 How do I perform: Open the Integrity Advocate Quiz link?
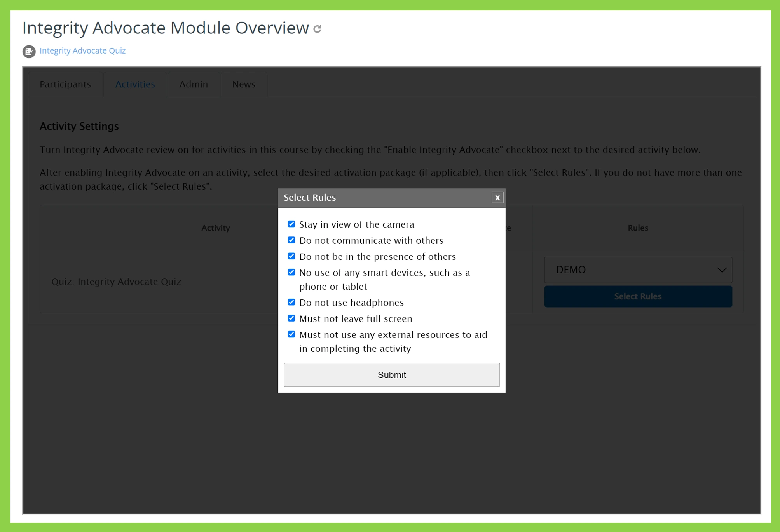[x=82, y=51]
